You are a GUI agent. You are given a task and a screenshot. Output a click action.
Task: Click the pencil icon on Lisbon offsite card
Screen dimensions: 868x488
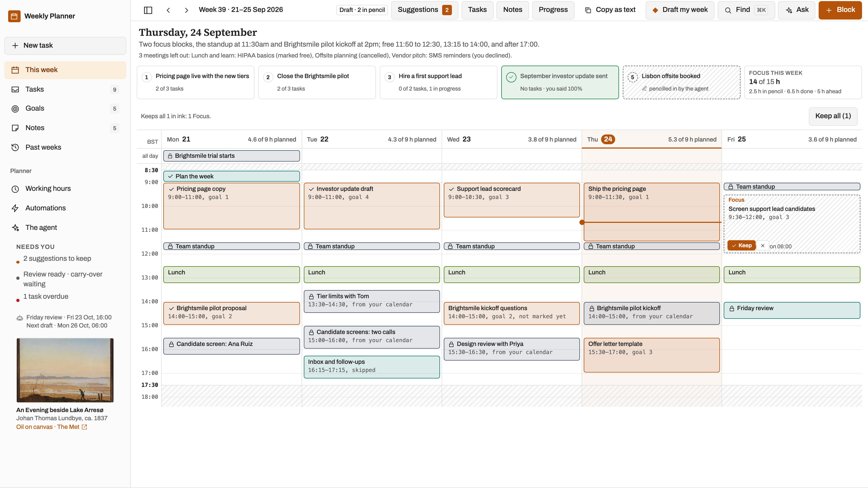[644, 89]
